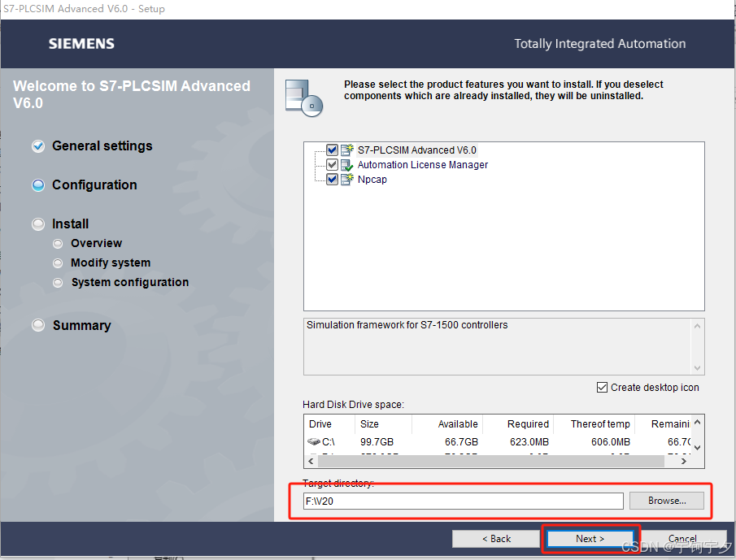Click the System configuration sub-step indicator
The width and height of the screenshot is (736, 560).
click(x=58, y=283)
